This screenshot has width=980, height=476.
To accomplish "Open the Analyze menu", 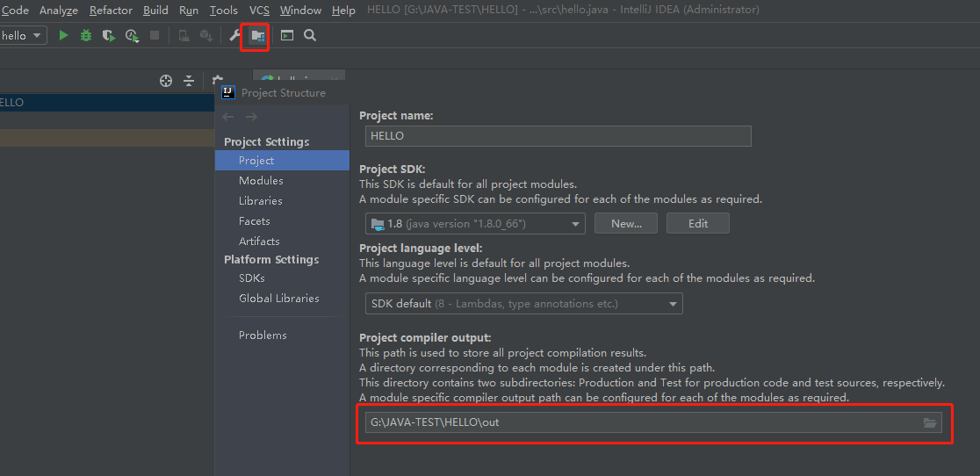I will click(59, 10).
